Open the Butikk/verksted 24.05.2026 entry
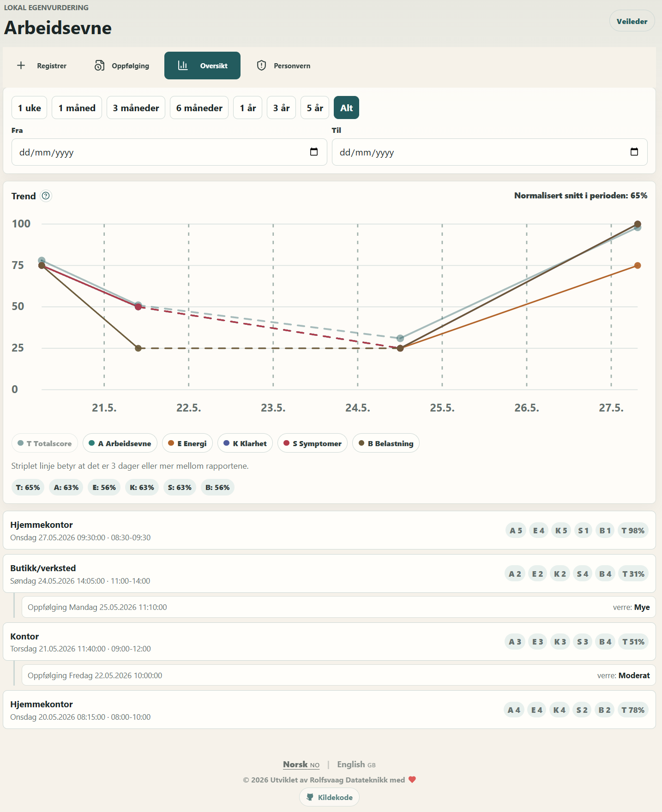The width and height of the screenshot is (662, 812). 330,573
